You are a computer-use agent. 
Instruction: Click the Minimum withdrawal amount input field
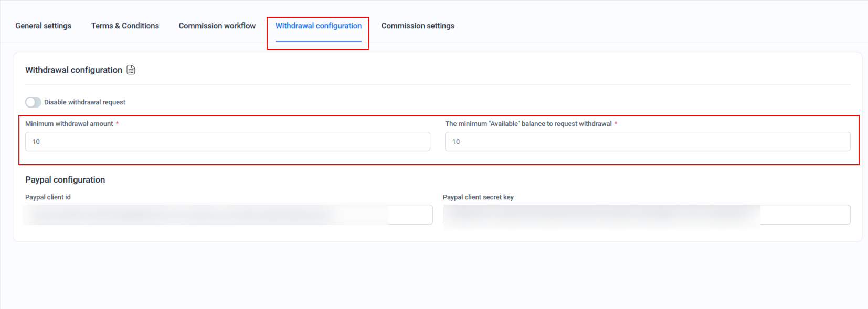228,142
